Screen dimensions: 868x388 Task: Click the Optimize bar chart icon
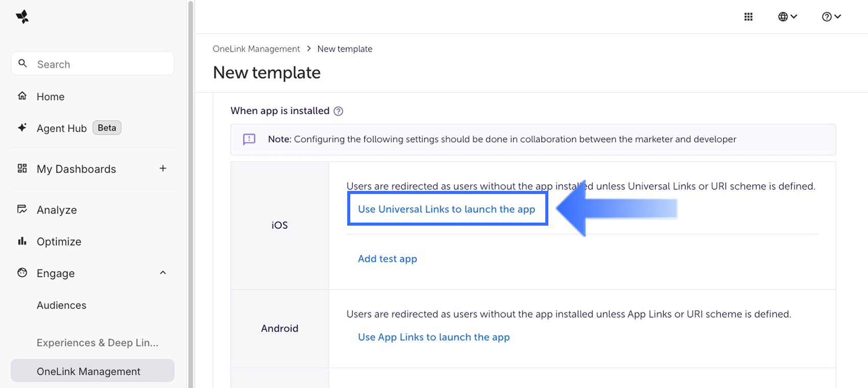coord(22,241)
